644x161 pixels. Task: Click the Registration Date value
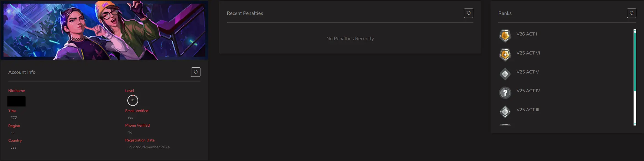tap(148, 147)
